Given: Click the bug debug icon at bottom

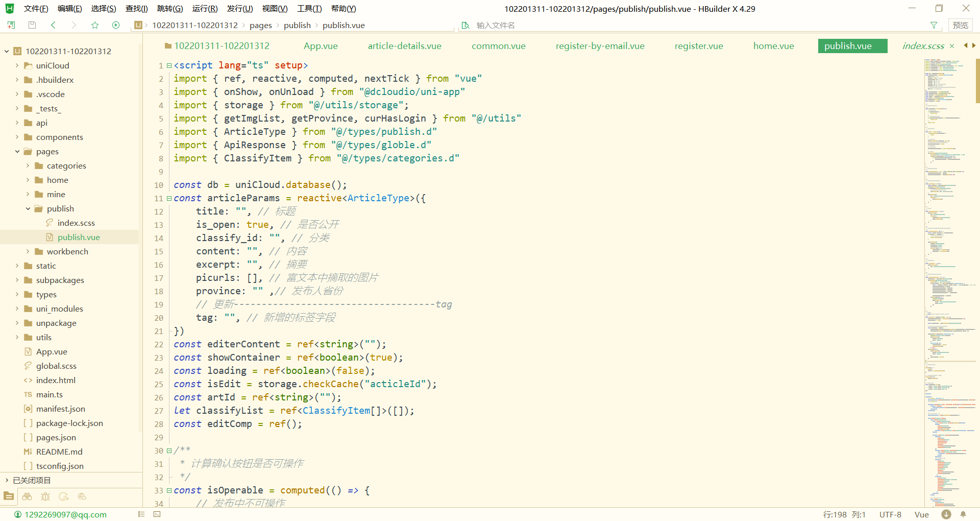Looking at the screenshot, I should tap(45, 496).
